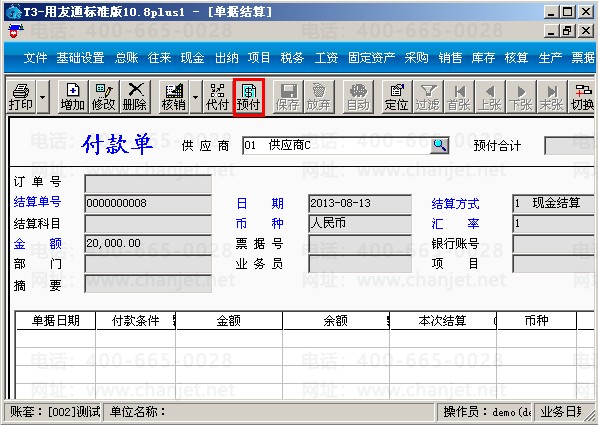Image resolution: width=598 pixels, height=425 pixels.
Task: Click the 操作员: demo status entry
Action: pyautogui.click(x=485, y=412)
